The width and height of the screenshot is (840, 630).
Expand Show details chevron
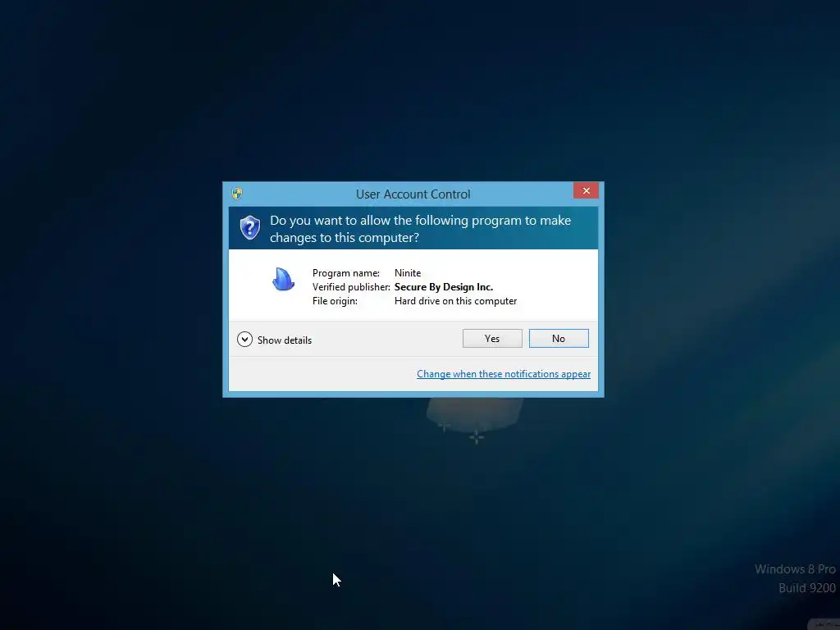click(x=244, y=340)
